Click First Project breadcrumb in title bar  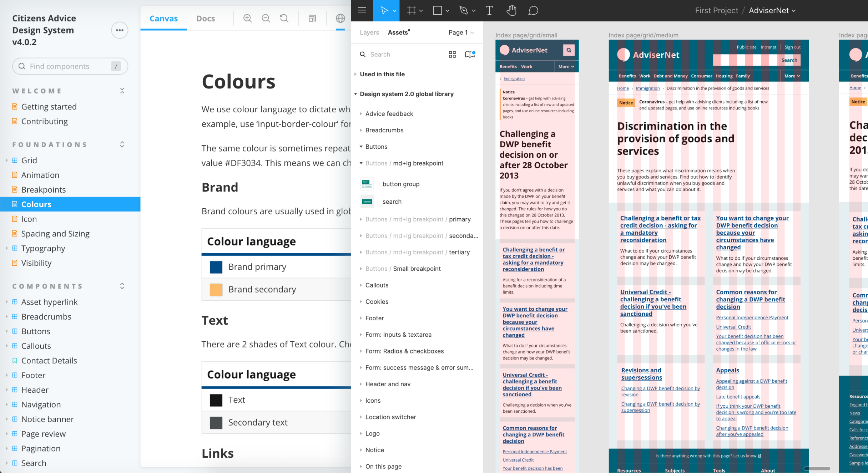tap(716, 10)
